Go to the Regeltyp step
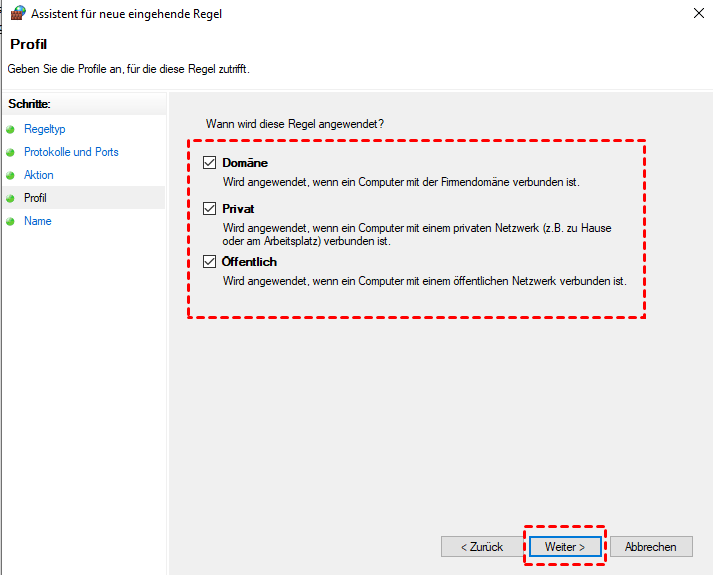The height and width of the screenshot is (575, 713). click(x=44, y=129)
